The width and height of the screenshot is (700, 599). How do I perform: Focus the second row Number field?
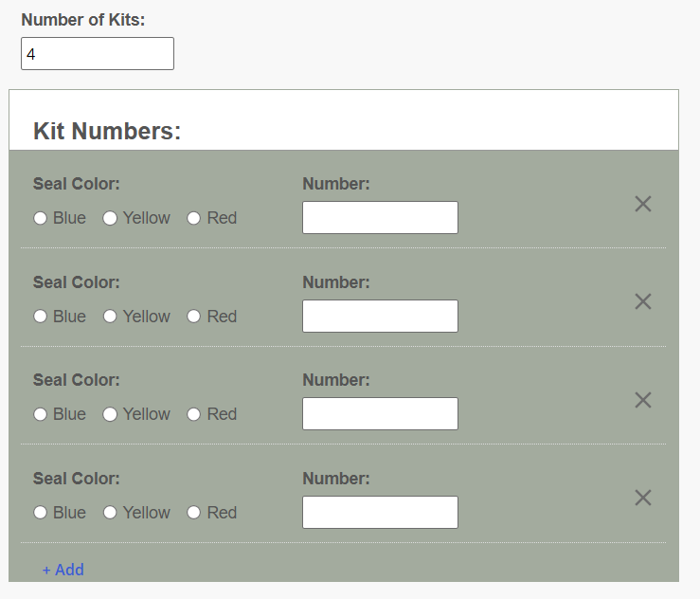click(x=381, y=316)
